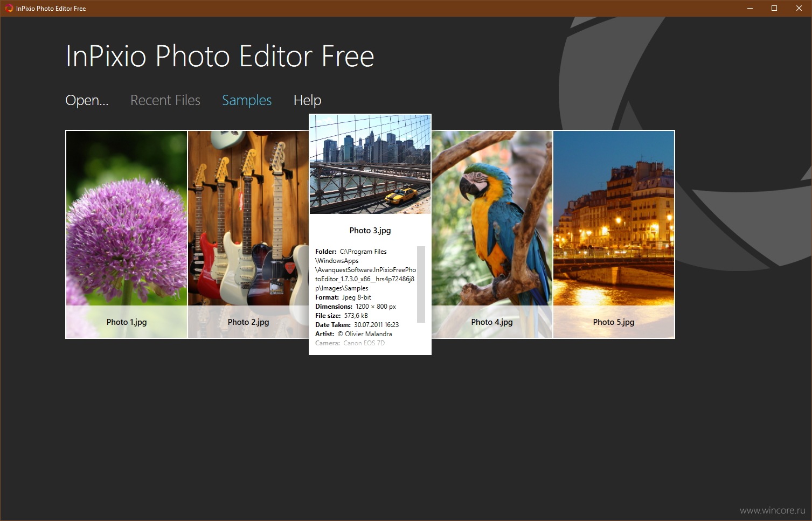This screenshot has height=521, width=812.
Task: Open the Open... menu option
Action: pyautogui.click(x=87, y=100)
